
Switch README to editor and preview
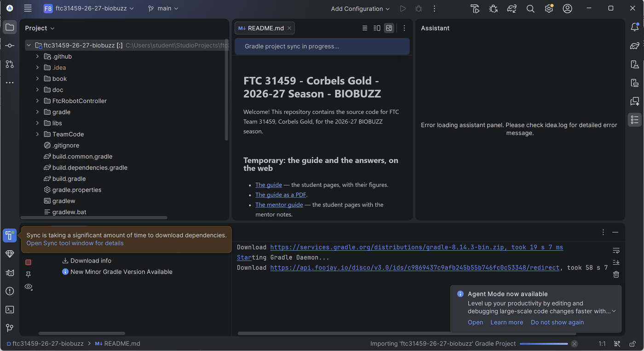(377, 28)
